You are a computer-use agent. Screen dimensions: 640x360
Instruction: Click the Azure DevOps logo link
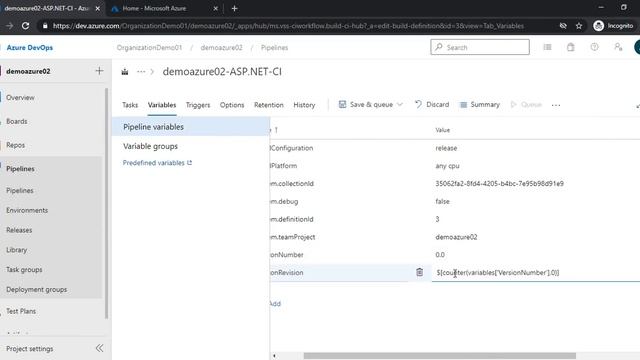pos(29,47)
